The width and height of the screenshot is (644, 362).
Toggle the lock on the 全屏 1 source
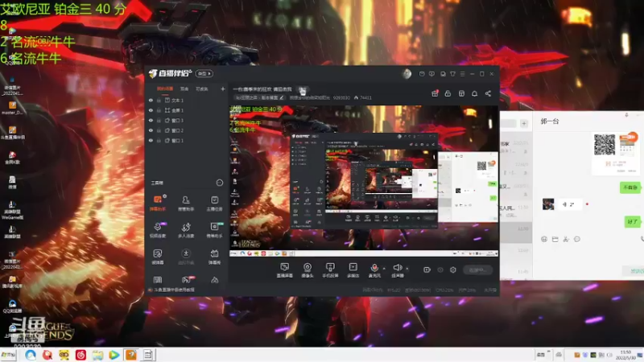click(x=159, y=110)
